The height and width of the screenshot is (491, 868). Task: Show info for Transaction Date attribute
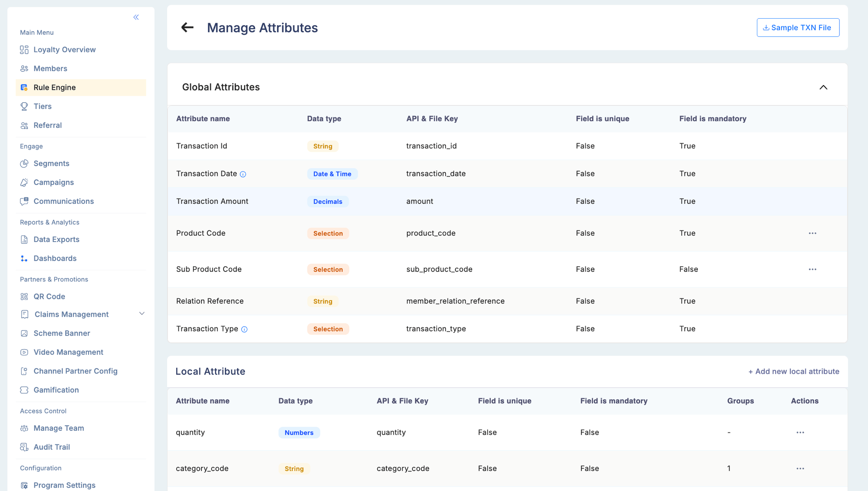coord(243,174)
